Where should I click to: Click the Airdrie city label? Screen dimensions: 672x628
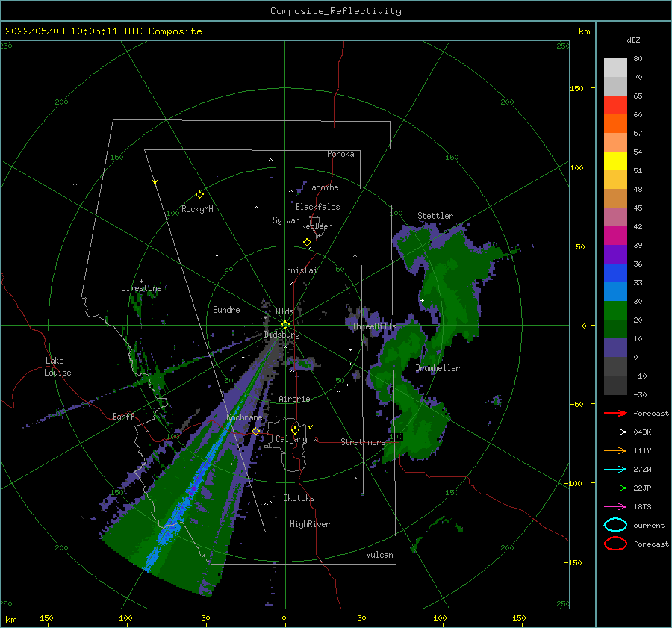click(294, 399)
